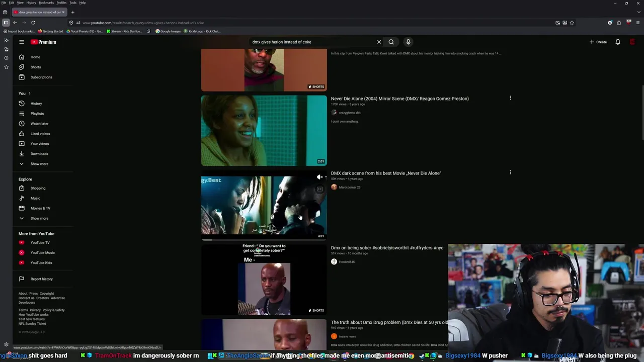Open YouTube notifications bell
Screen dimensions: 644x362
tap(618, 42)
